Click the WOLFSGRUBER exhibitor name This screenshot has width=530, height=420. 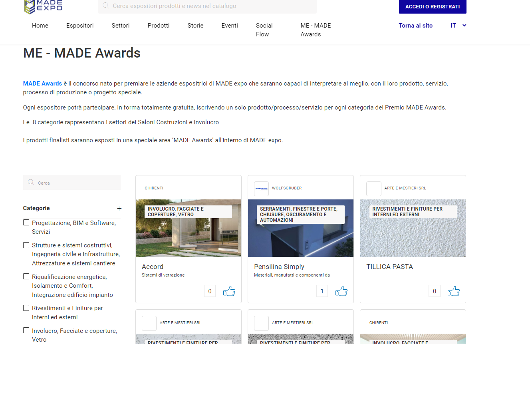tap(287, 188)
